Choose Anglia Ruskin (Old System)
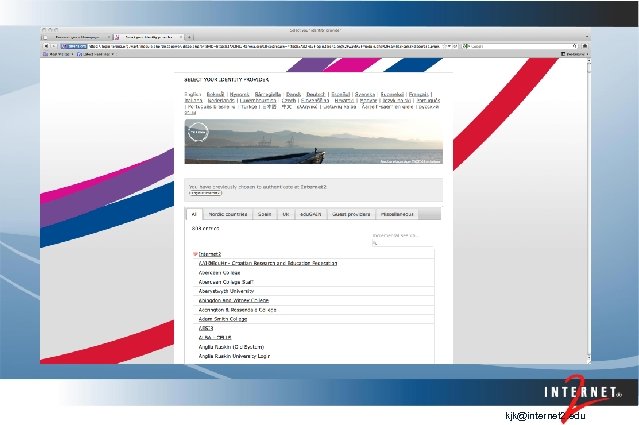639x425 pixels. coord(231,347)
